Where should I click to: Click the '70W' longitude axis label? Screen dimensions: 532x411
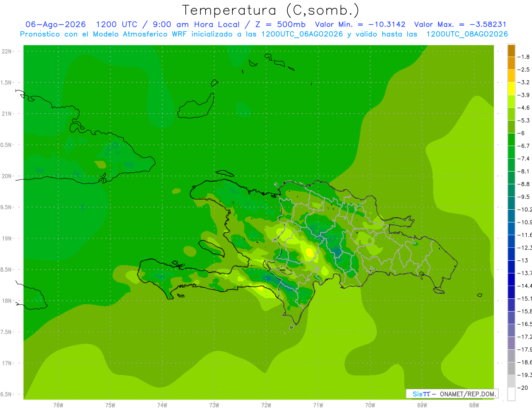coord(370,405)
